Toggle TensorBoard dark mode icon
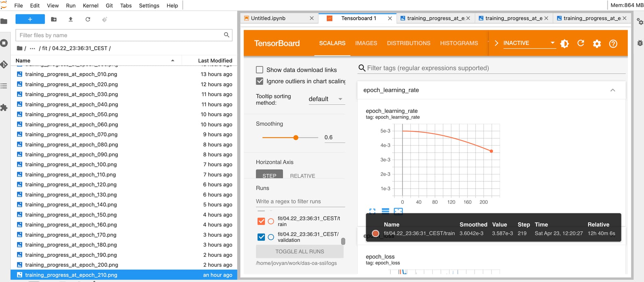Viewport: 644px width, 282px height. (565, 43)
